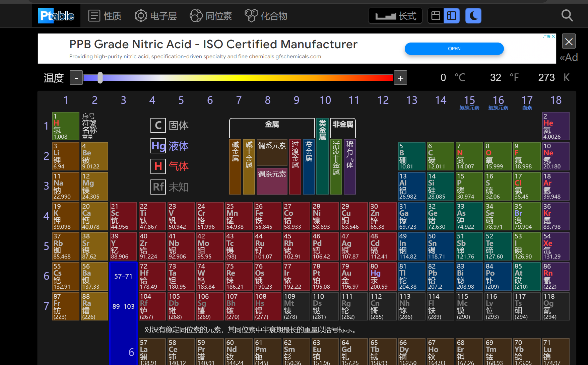Select the iron Fe element cell
The width and height of the screenshot is (588, 365).
(267, 216)
